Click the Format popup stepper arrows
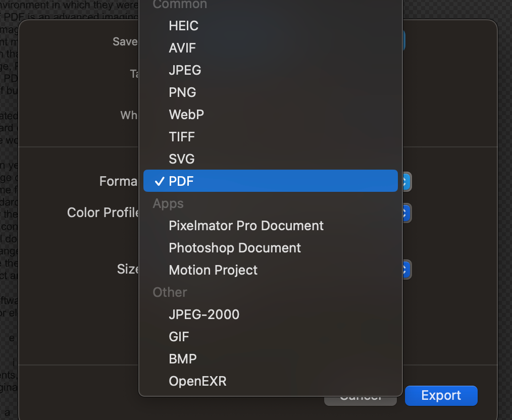The image size is (512, 420). click(406, 181)
